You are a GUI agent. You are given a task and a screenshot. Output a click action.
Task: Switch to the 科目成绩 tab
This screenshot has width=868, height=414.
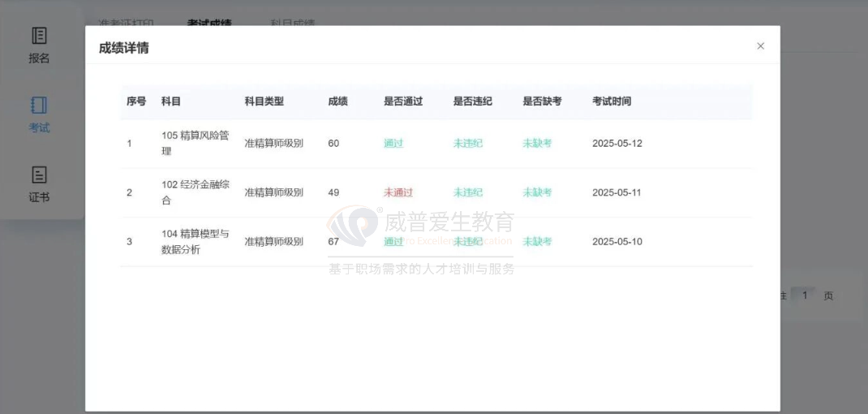(292, 22)
